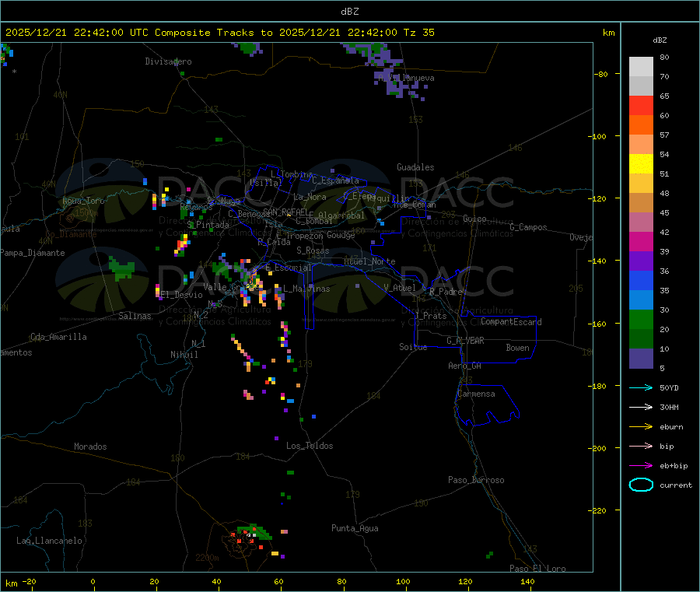This screenshot has height=592, width=700.
Task: Click the dBZ title at top
Action: click(x=349, y=11)
